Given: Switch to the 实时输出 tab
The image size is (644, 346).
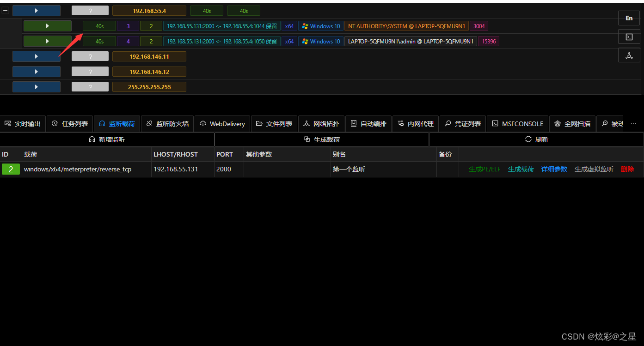Looking at the screenshot, I should pos(23,124).
